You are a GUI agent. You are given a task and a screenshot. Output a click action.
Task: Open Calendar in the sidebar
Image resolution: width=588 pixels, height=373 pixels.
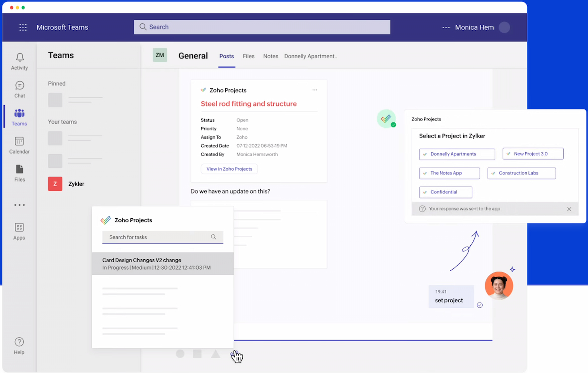(x=19, y=146)
